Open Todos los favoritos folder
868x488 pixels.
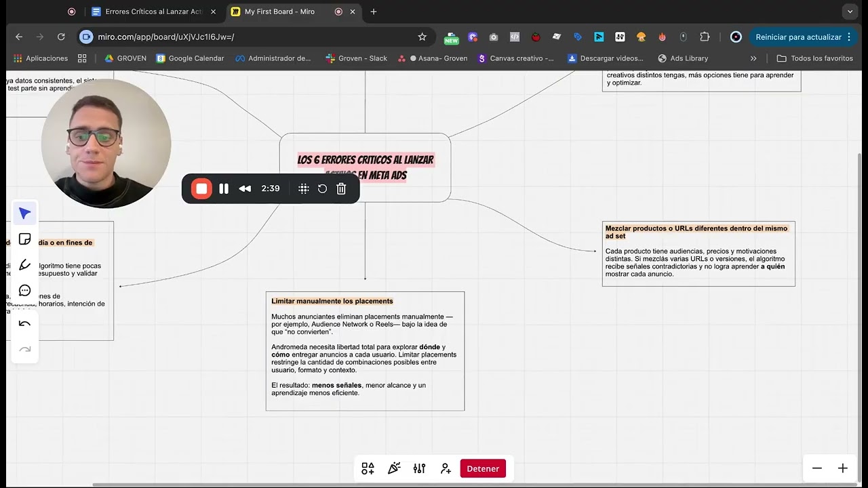pyautogui.click(x=815, y=58)
